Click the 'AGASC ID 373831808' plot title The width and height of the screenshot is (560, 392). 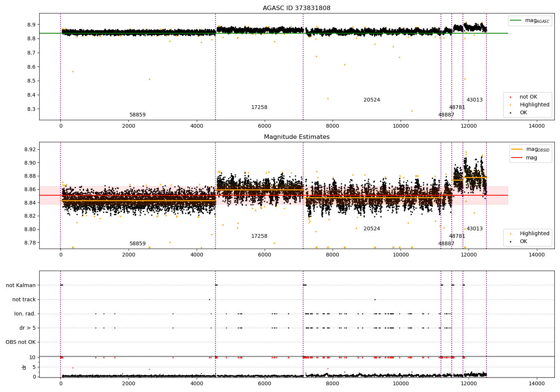pyautogui.click(x=296, y=8)
